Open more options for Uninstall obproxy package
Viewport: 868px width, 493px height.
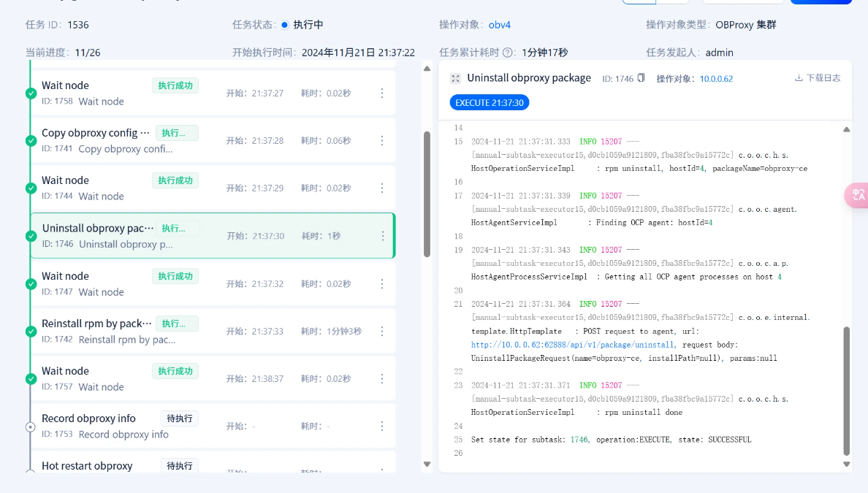click(382, 236)
